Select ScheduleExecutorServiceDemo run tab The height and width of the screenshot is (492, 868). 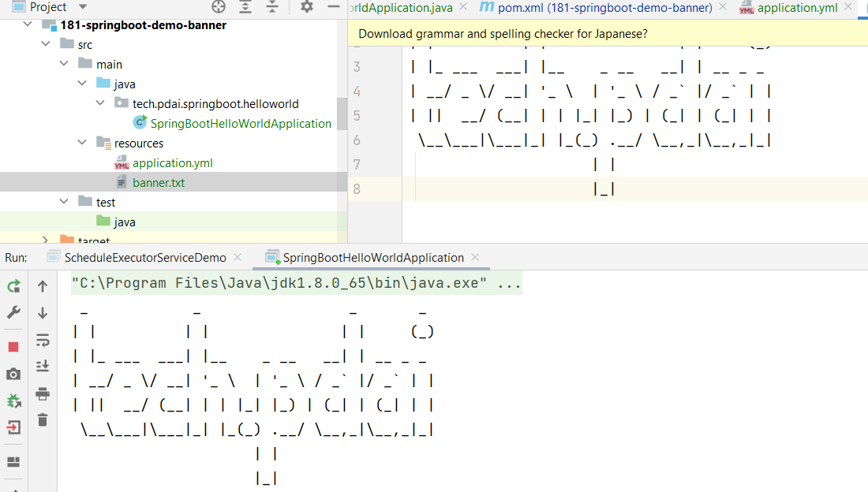click(144, 258)
